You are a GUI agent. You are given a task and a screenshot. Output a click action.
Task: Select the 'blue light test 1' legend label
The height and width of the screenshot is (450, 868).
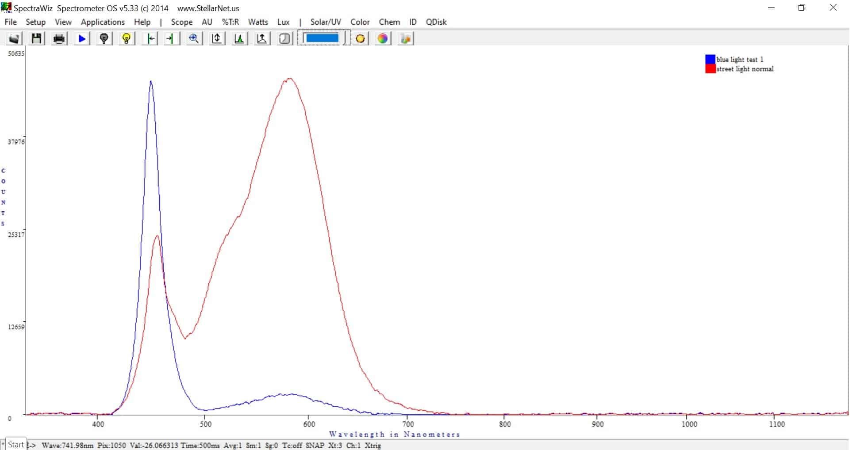[740, 59]
